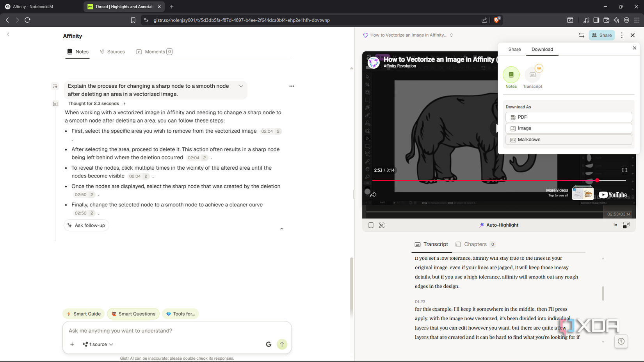Screen dimensions: 644x362
Task: Toggle the G grounding option in the chat bar
Action: point(269,344)
